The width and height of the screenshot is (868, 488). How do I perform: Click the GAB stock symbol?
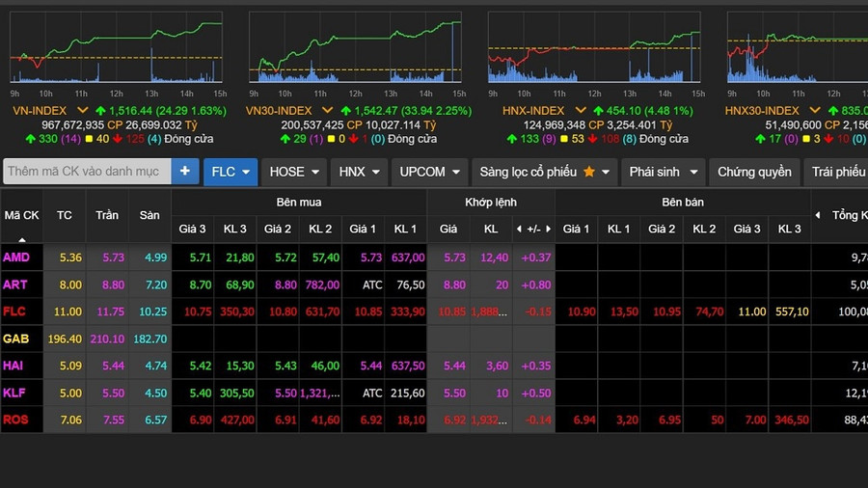pyautogui.click(x=15, y=339)
